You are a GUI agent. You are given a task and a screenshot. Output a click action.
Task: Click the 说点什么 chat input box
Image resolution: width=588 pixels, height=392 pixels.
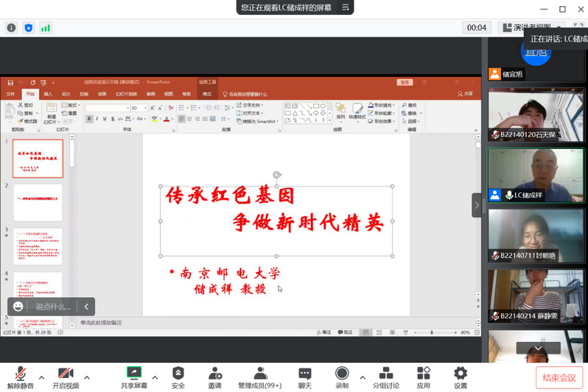(x=52, y=307)
